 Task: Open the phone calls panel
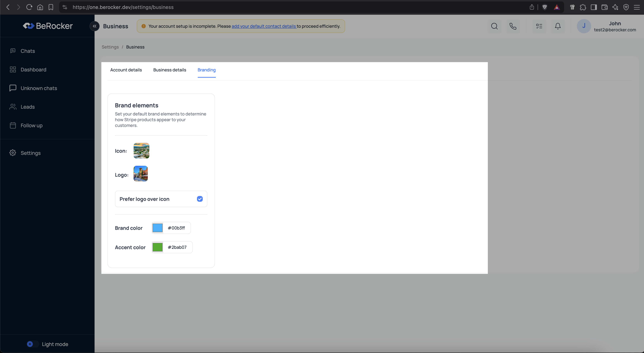(x=513, y=26)
